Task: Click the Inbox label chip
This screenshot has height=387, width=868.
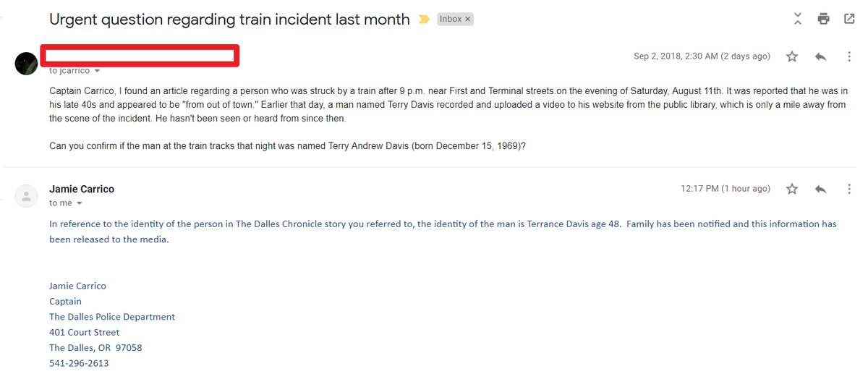Action: tap(451, 20)
